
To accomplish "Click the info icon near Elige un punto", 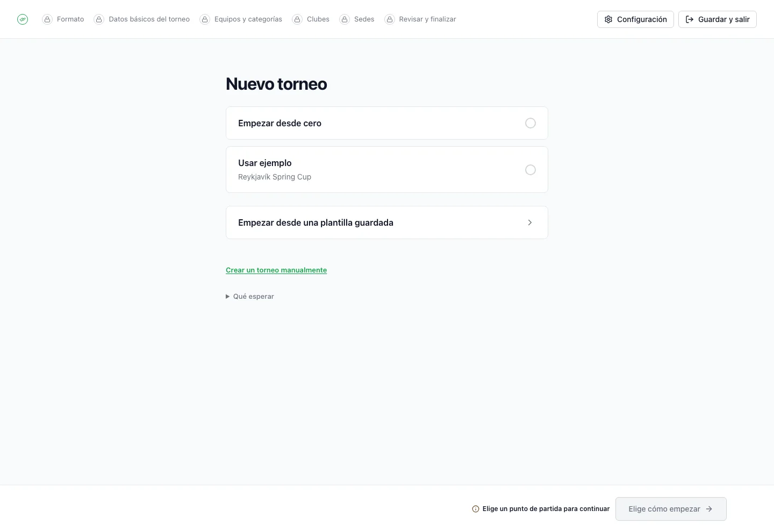I will (x=476, y=509).
